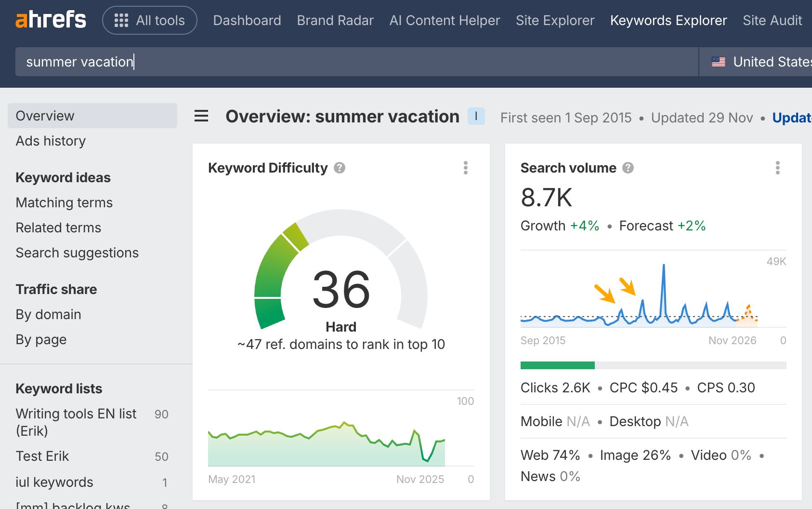812x509 pixels.
Task: Click the keyword search input field
Action: 356,62
